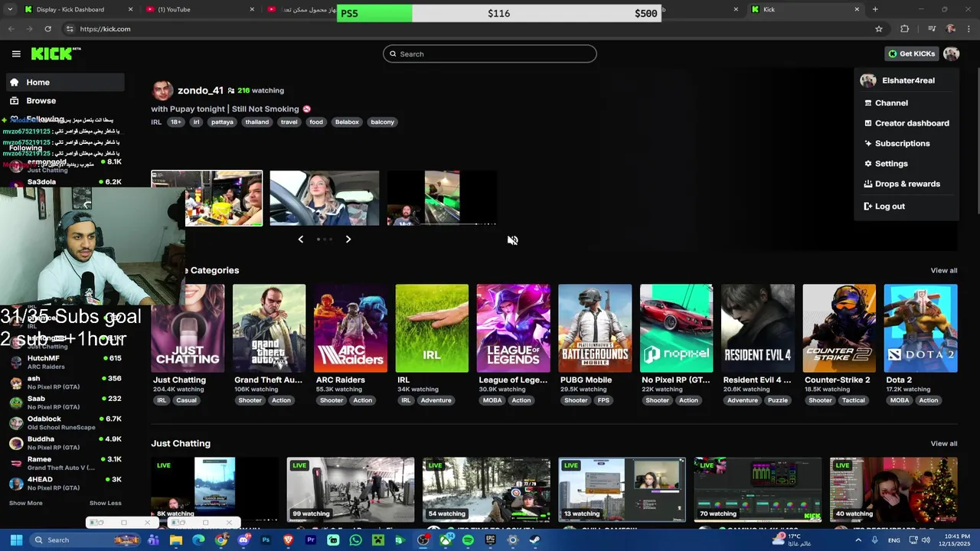Screen dimensions: 980x551
Task: Click the Search input field
Action: [490, 54]
